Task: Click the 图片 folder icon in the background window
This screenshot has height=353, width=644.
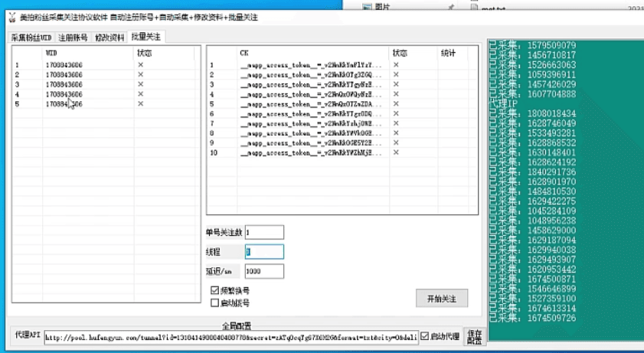Action: (367, 5)
